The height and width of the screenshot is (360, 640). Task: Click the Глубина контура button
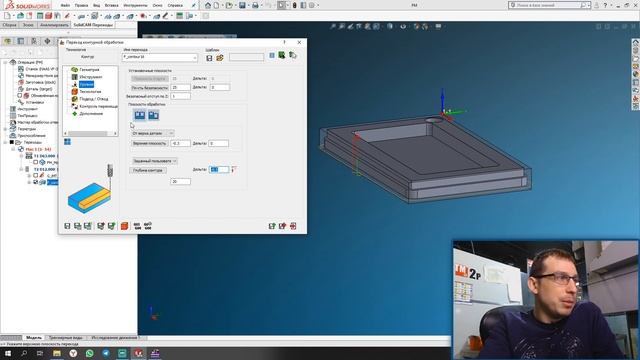(148, 170)
